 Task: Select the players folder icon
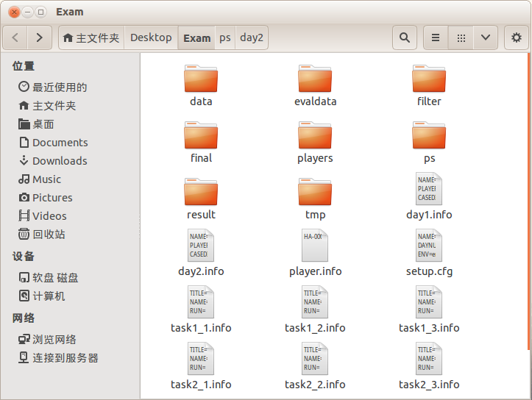[x=315, y=135]
